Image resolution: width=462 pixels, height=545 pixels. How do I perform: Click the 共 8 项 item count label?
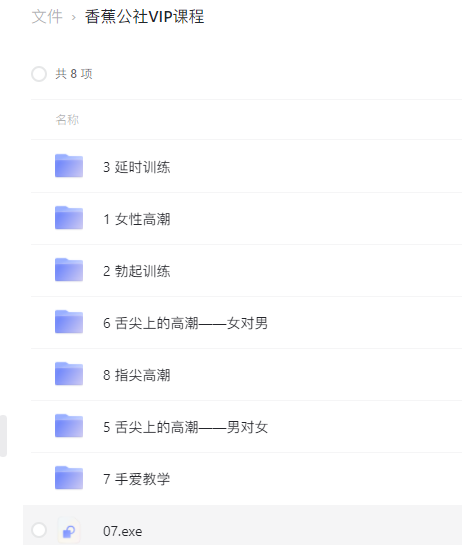pos(74,74)
